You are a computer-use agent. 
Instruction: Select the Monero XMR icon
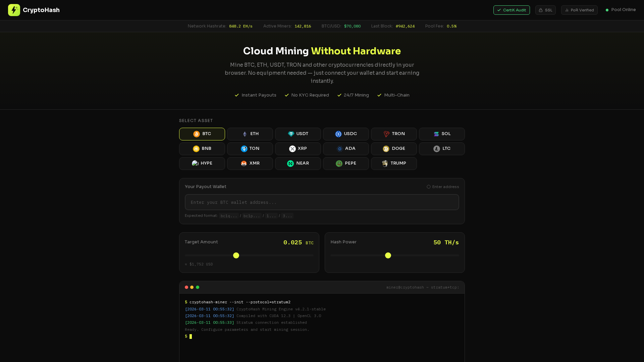click(244, 163)
